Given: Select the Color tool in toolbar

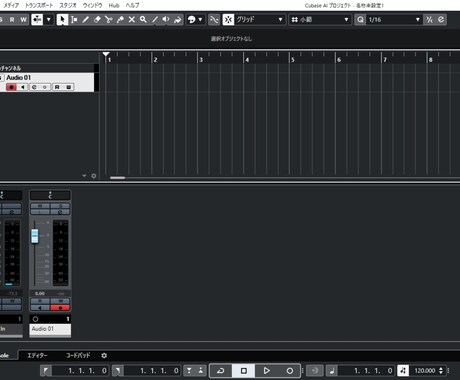Looking at the screenshot, I should [178, 20].
